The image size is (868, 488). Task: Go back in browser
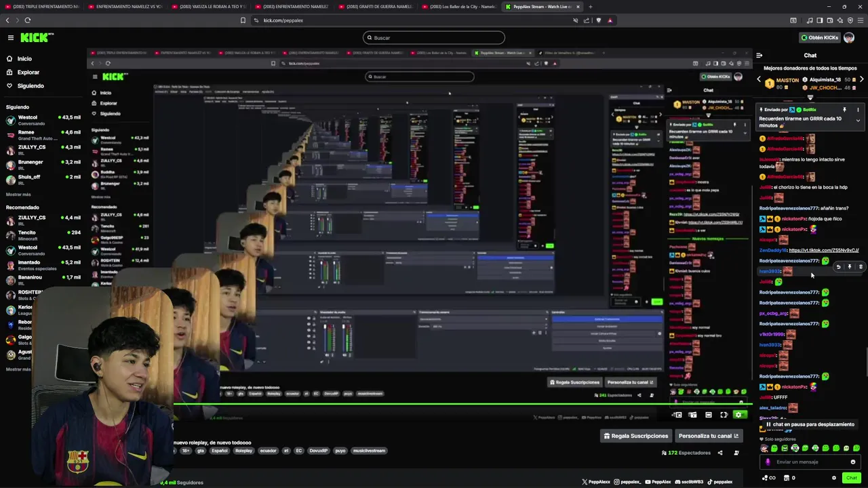(x=7, y=20)
